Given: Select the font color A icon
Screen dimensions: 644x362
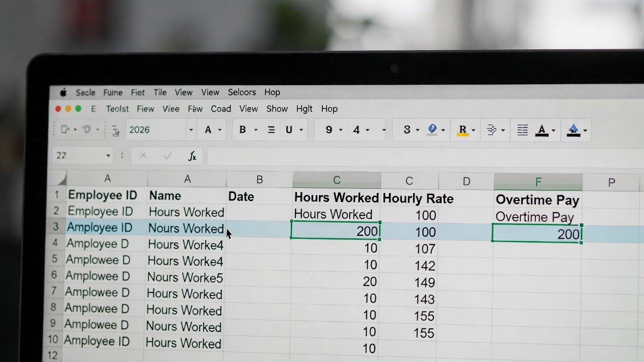Looking at the screenshot, I should [x=542, y=130].
